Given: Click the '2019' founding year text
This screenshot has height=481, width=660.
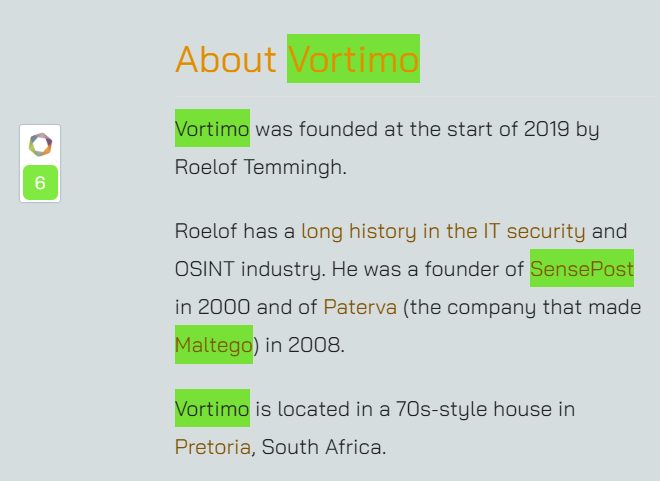Looking at the screenshot, I should (x=546, y=129).
